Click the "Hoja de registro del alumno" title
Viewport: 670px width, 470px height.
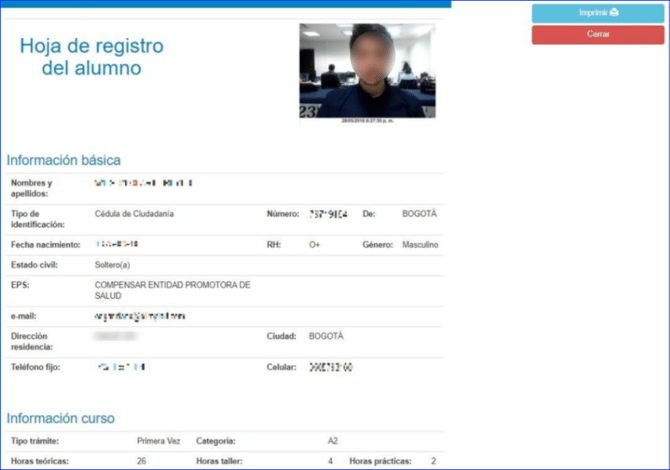coord(92,57)
